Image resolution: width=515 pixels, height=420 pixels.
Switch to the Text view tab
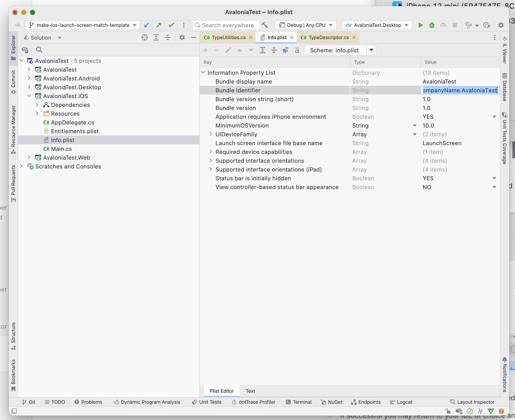pos(250,391)
